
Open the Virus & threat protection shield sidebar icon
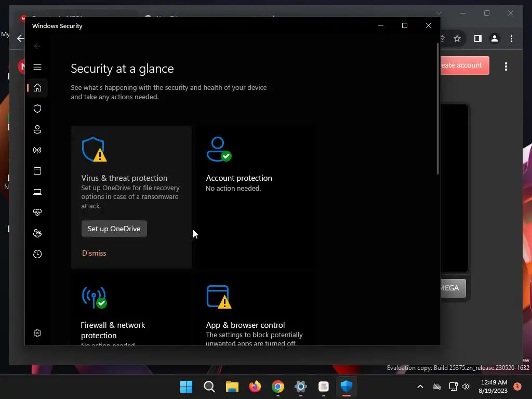37,109
